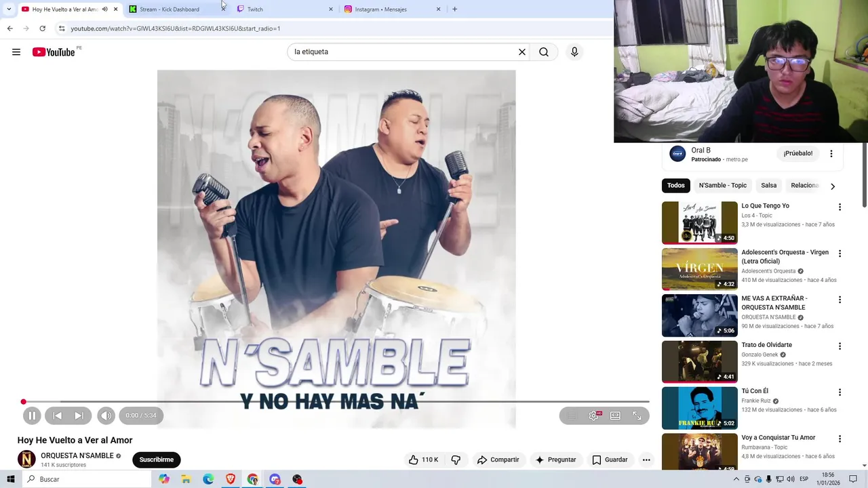Seek on the red video progress bar

[336, 402]
